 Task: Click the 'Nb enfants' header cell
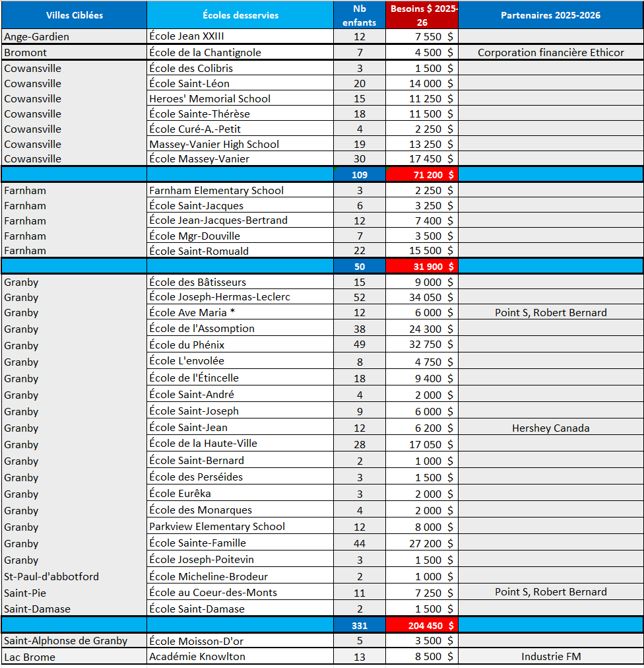pyautogui.click(x=360, y=15)
